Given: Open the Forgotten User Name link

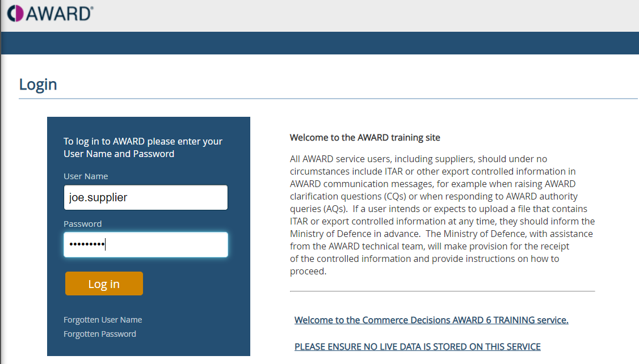Looking at the screenshot, I should [103, 320].
